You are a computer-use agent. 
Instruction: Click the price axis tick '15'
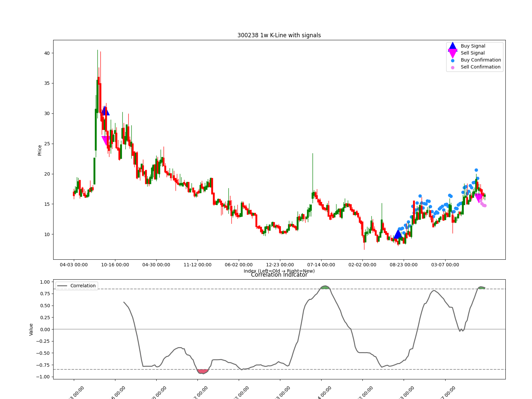tap(46, 204)
